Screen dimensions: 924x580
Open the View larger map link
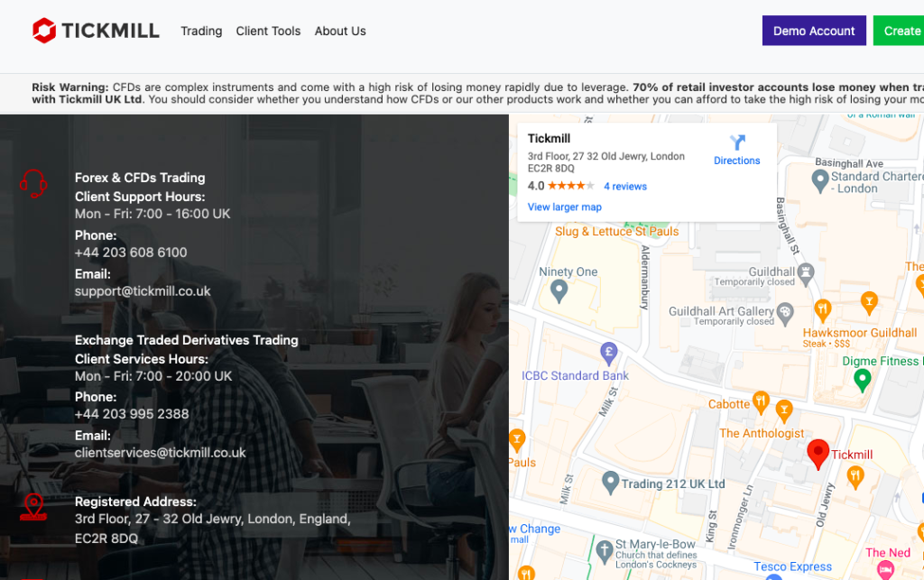(x=564, y=207)
